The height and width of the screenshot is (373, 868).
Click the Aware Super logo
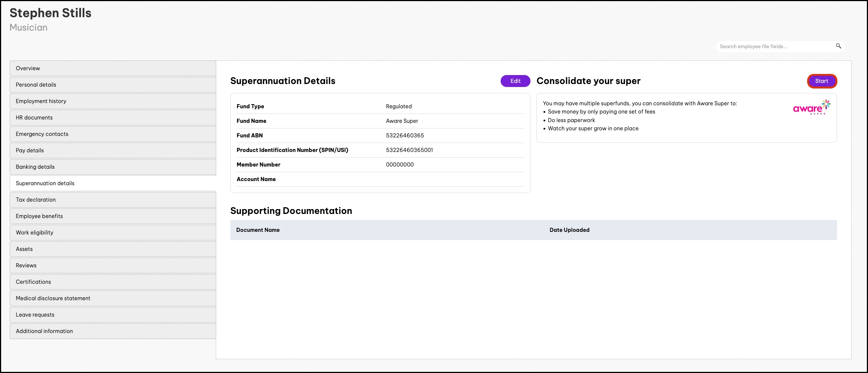point(811,108)
